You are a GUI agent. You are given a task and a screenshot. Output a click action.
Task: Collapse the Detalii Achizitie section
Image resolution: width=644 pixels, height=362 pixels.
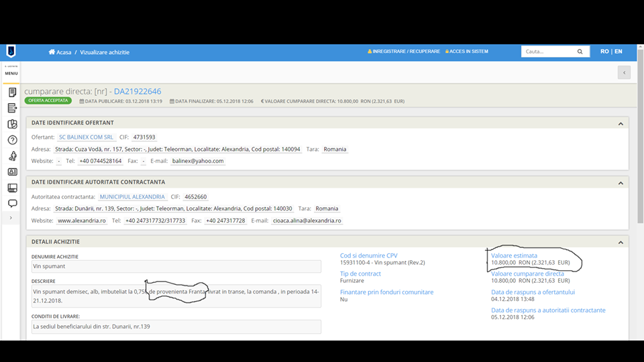click(x=621, y=242)
